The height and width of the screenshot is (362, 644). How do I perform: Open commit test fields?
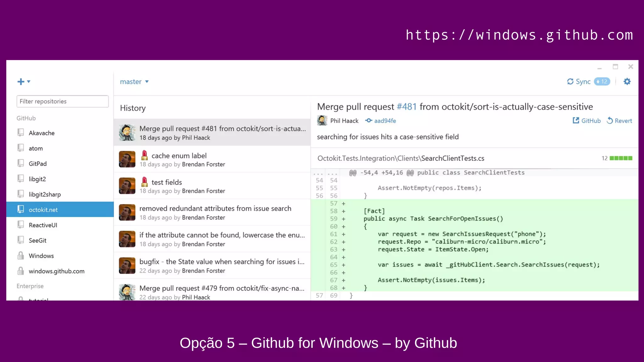pos(212,186)
